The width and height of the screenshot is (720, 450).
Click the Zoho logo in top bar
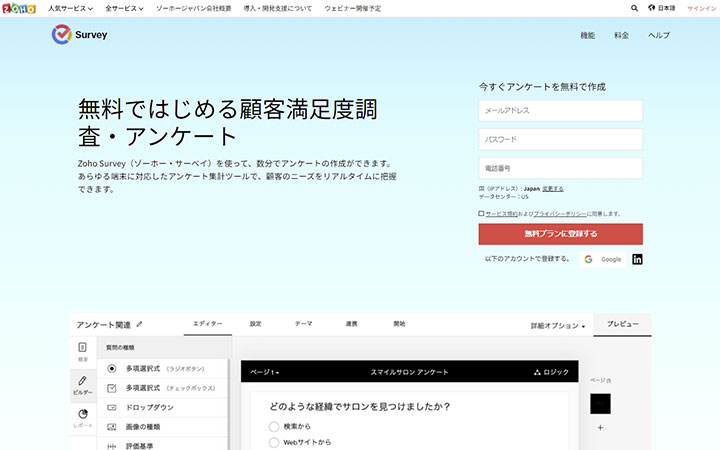(x=17, y=7)
